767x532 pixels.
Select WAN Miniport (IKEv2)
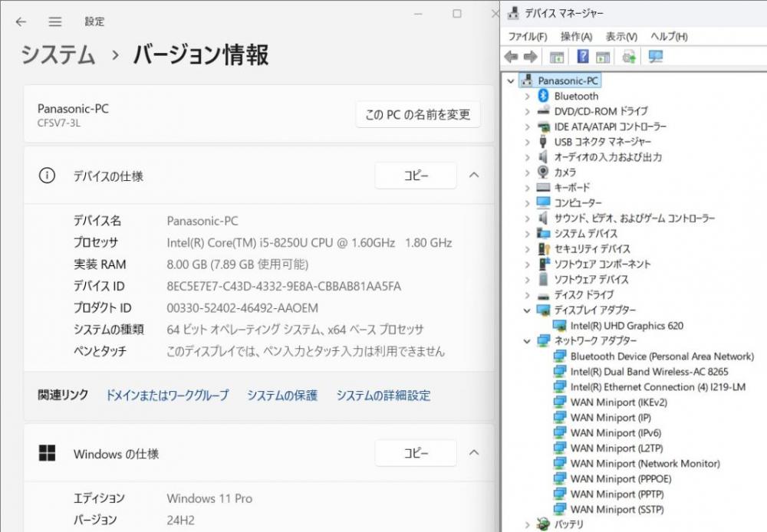coord(618,402)
